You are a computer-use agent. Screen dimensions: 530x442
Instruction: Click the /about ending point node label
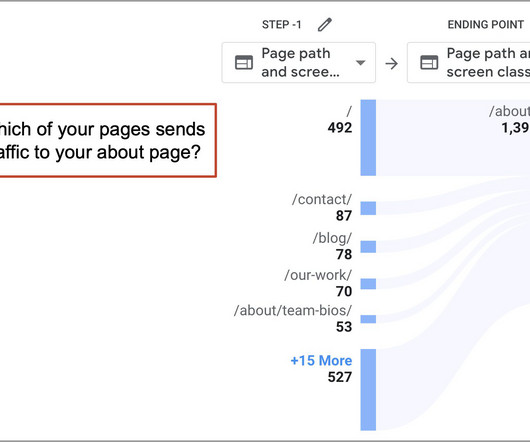(x=509, y=111)
